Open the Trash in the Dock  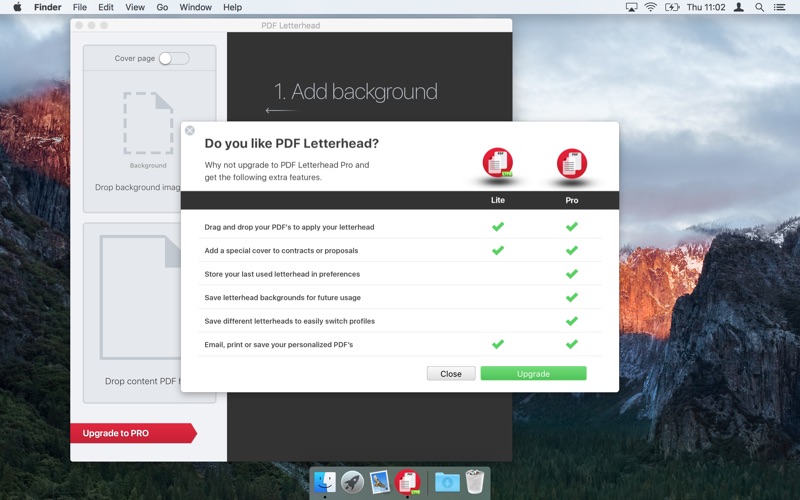pos(474,482)
